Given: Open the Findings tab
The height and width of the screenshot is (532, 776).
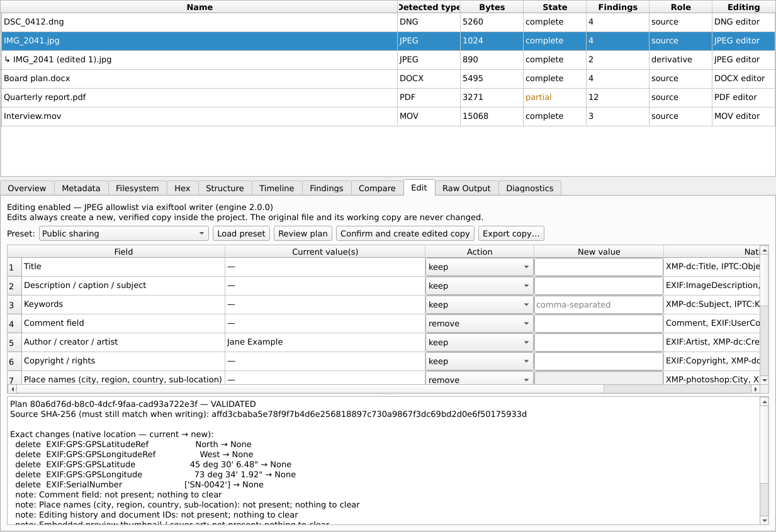Looking at the screenshot, I should pos(327,188).
